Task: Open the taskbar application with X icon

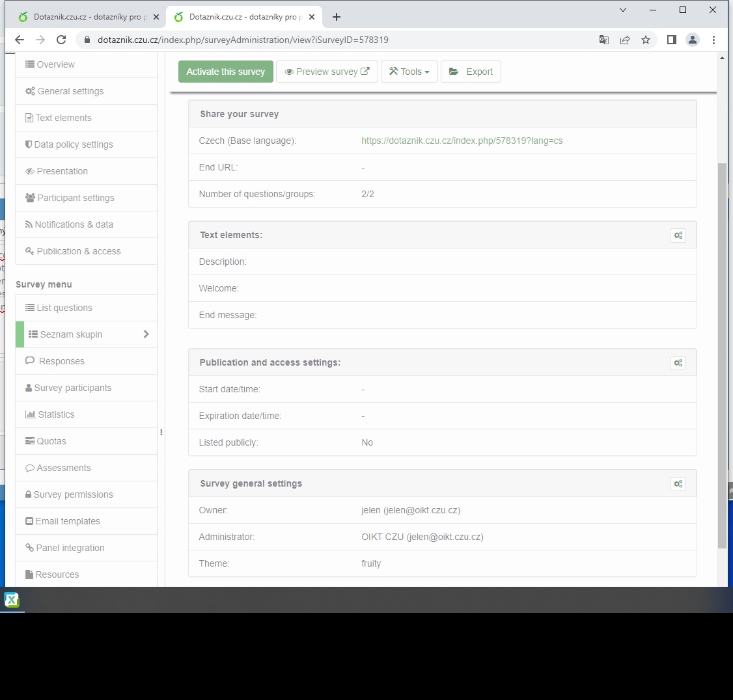Action: point(12,600)
